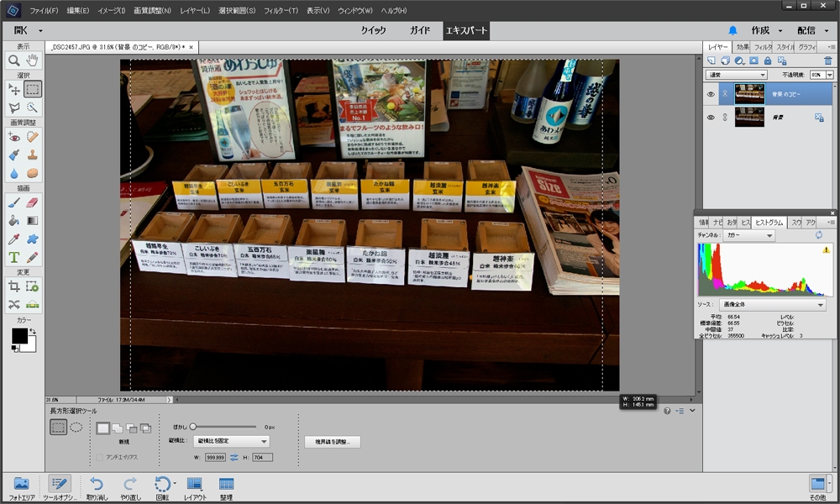The height and width of the screenshot is (504, 840).
Task: Swap the W and H values
Action: pyautogui.click(x=234, y=458)
